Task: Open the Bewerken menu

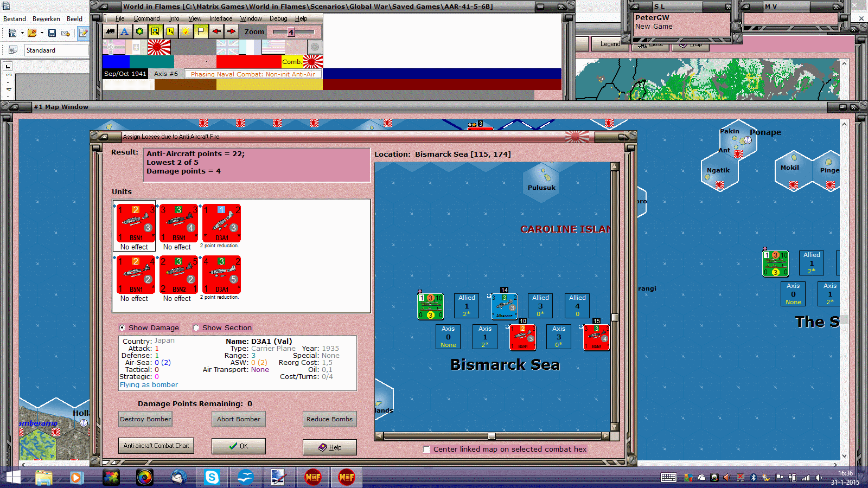Action: (x=46, y=19)
